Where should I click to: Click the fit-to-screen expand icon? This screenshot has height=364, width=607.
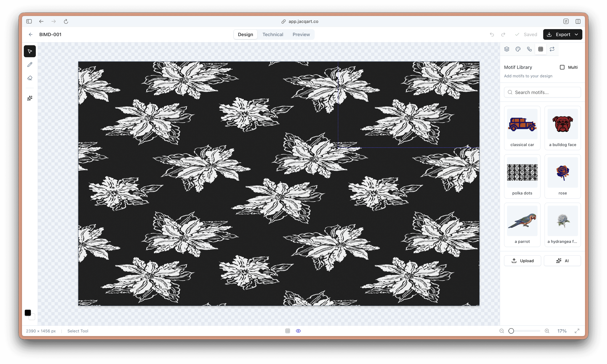pyautogui.click(x=577, y=331)
